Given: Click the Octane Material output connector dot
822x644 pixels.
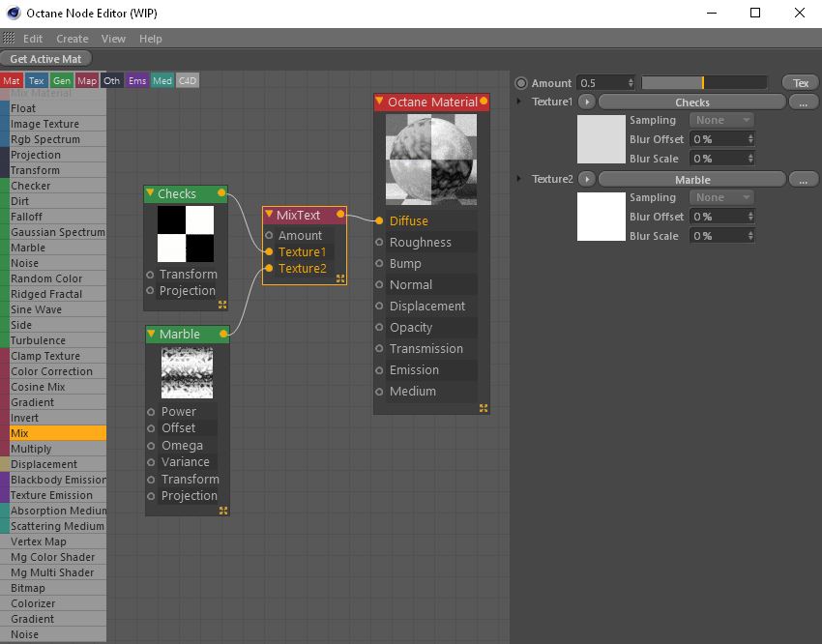Looking at the screenshot, I should point(484,102).
